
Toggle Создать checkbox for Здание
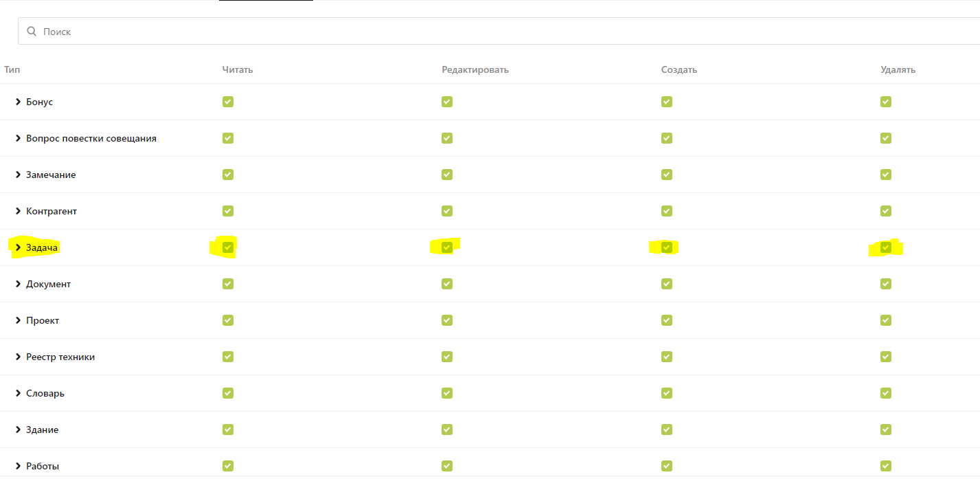(x=666, y=430)
